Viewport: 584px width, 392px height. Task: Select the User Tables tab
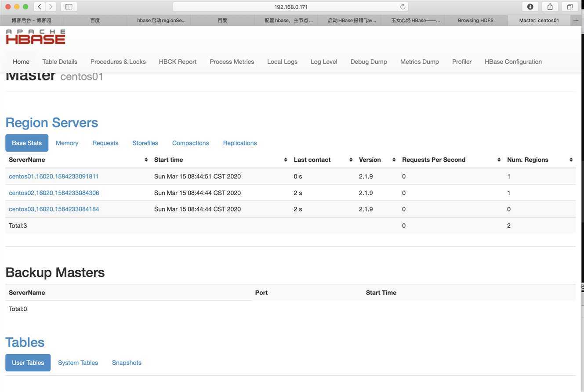pyautogui.click(x=28, y=363)
